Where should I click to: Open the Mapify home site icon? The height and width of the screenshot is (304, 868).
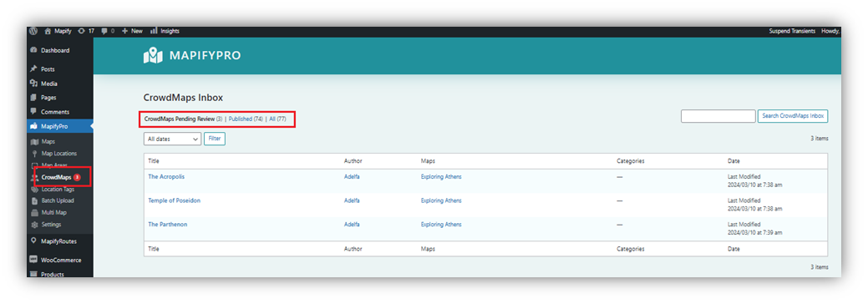click(x=48, y=31)
